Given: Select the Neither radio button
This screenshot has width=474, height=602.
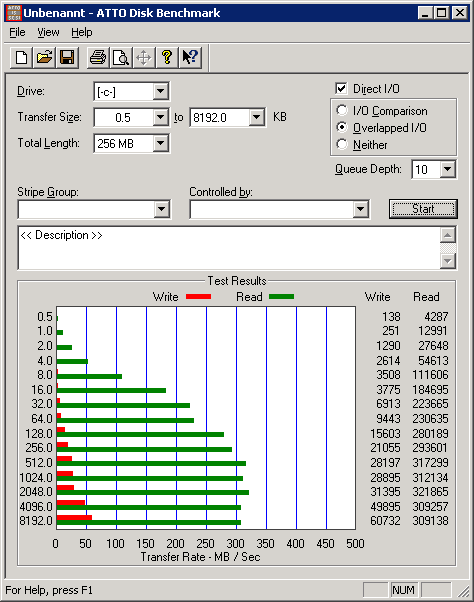Looking at the screenshot, I should (342, 144).
